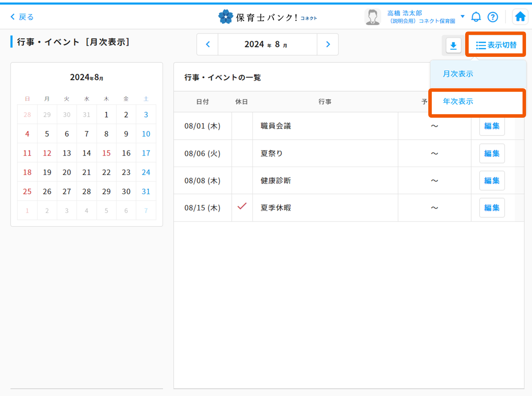Click the user avatar profile picture

(x=372, y=17)
